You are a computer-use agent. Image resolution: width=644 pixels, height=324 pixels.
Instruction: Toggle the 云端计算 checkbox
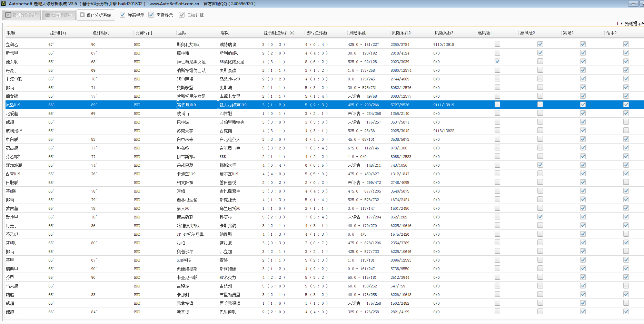182,15
